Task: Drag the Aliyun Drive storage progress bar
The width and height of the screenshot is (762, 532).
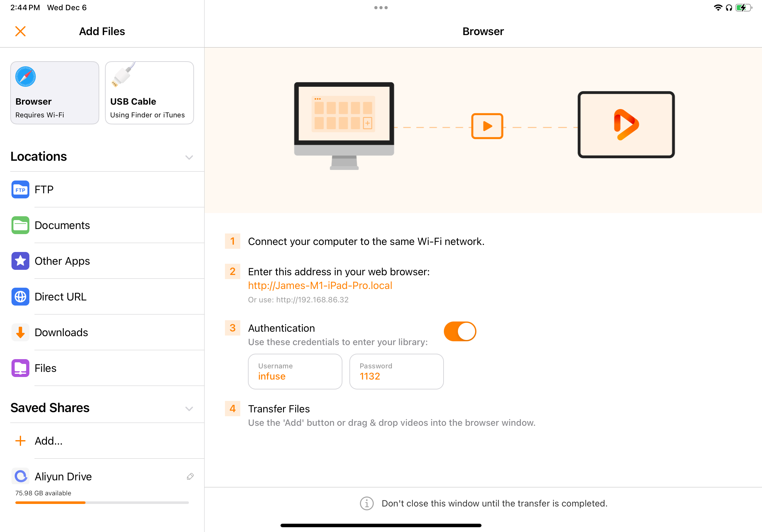Action: (x=102, y=502)
